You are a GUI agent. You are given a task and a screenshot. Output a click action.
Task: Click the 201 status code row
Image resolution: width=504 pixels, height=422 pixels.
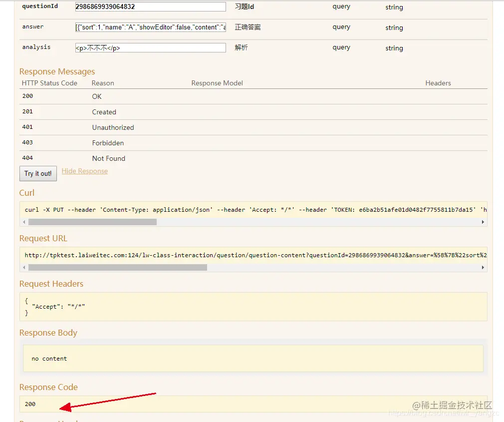(253, 112)
